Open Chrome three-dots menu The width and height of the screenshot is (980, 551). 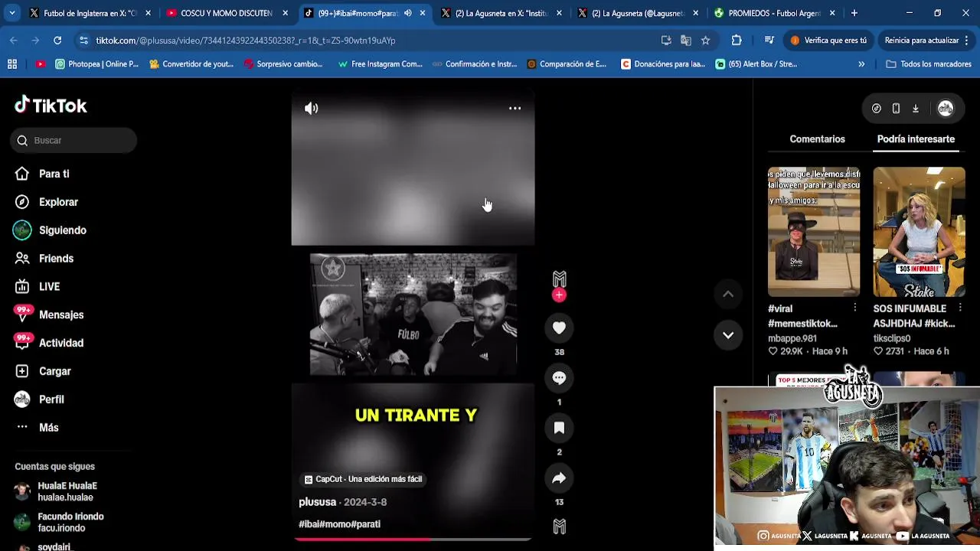[966, 40]
